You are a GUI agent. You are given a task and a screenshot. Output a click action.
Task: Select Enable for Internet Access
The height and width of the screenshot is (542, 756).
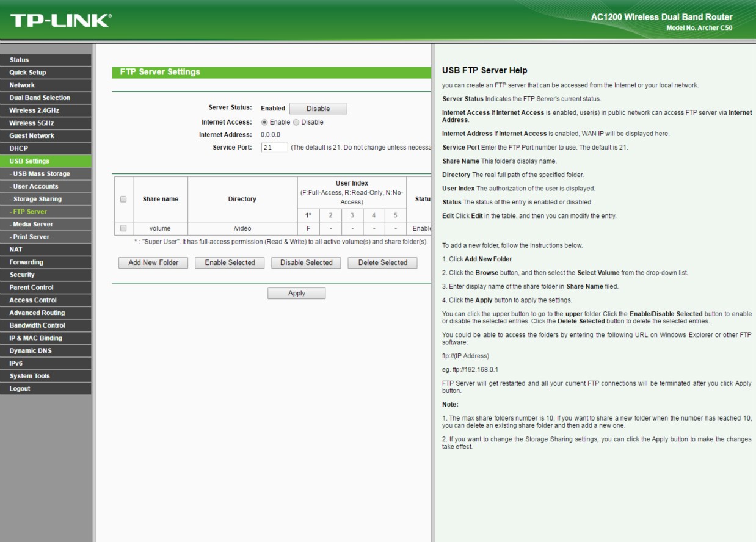[264, 122]
